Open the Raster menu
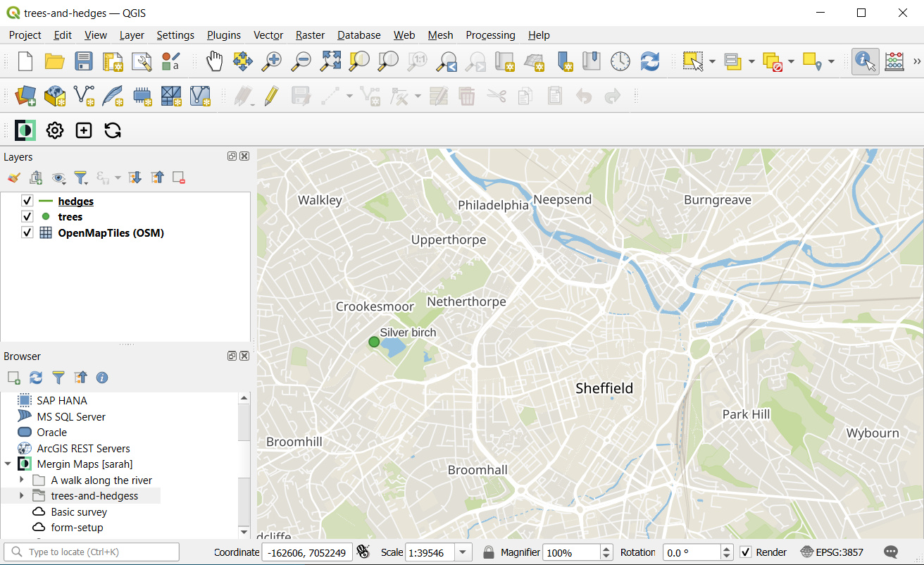924x565 pixels. point(310,35)
